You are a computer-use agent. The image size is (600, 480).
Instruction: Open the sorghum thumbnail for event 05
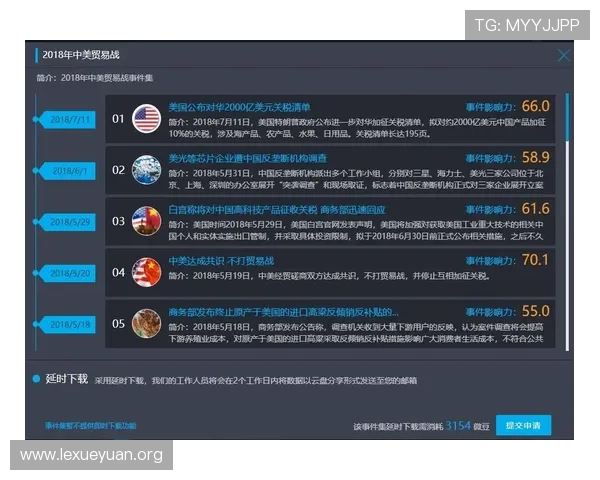(146, 324)
